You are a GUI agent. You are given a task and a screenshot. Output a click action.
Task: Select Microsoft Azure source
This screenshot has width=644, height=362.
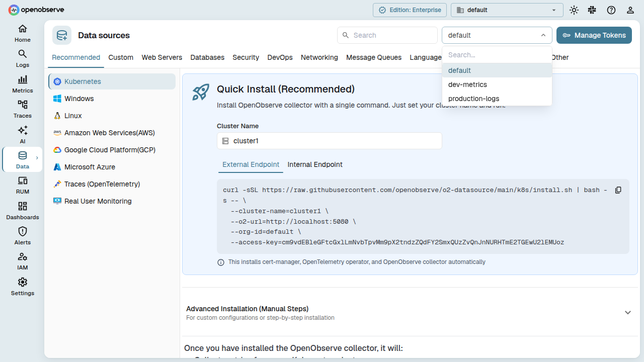[x=112, y=167]
